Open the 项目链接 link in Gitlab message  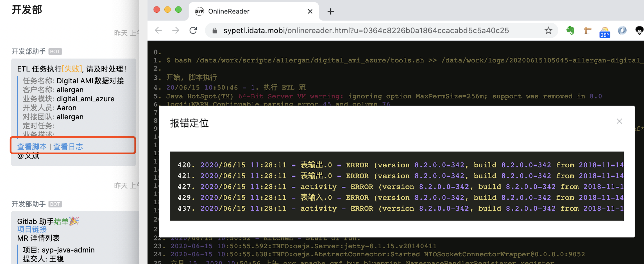[x=32, y=229]
